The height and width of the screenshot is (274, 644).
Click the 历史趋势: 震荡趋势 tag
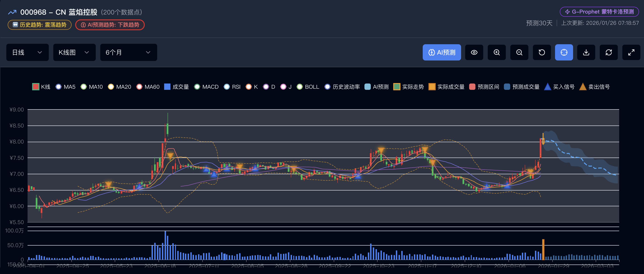pyautogui.click(x=40, y=25)
